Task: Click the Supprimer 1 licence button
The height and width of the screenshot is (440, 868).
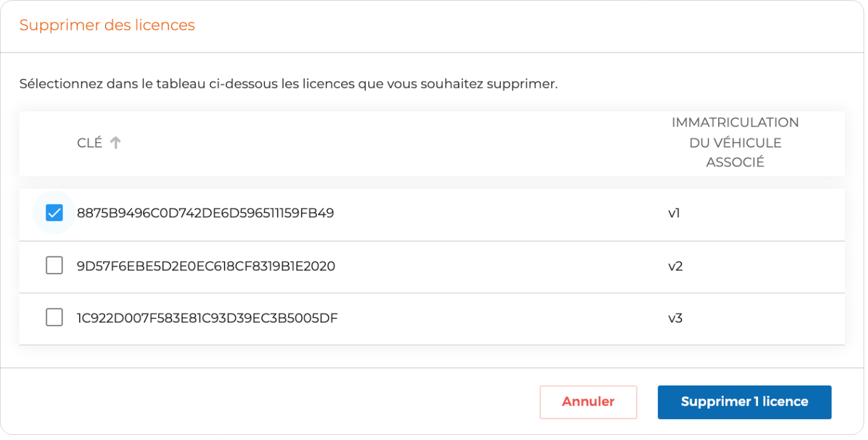Action: [744, 401]
